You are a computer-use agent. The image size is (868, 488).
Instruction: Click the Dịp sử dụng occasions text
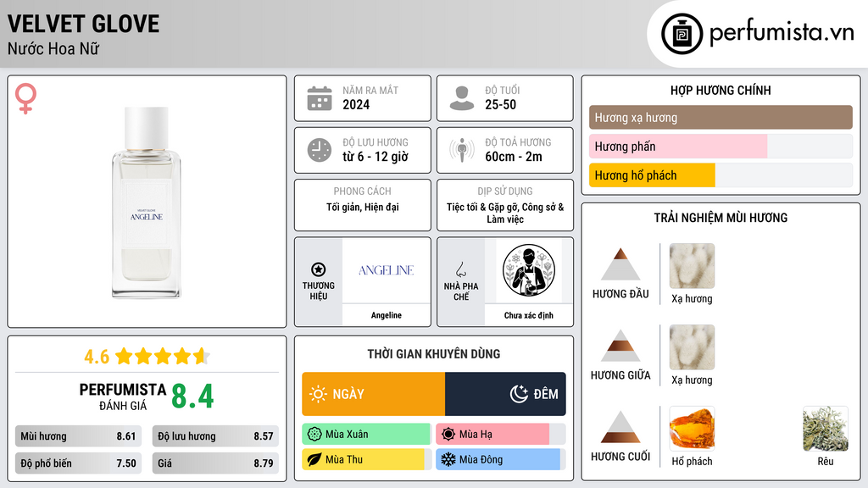(x=505, y=213)
